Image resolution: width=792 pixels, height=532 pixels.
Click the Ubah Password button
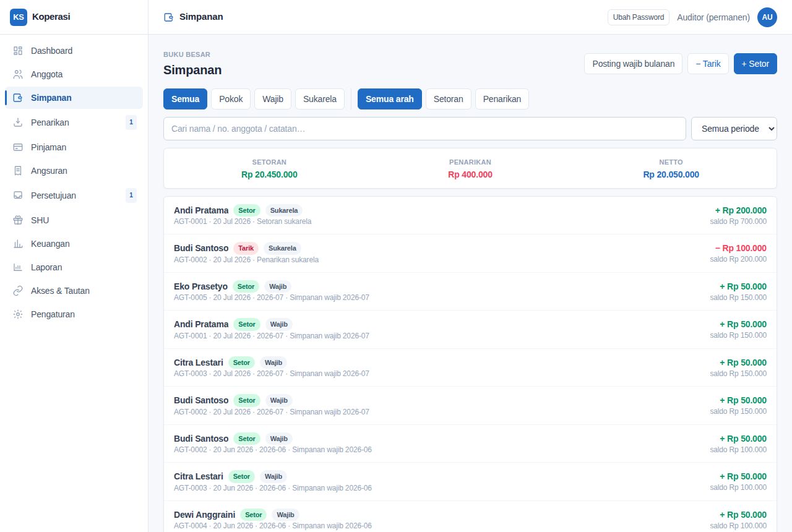tap(639, 17)
